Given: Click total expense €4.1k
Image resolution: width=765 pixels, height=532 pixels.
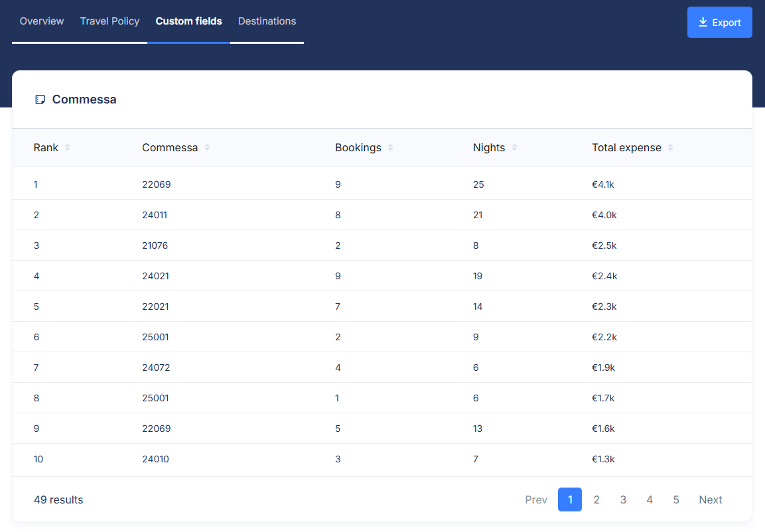Looking at the screenshot, I should tap(603, 184).
